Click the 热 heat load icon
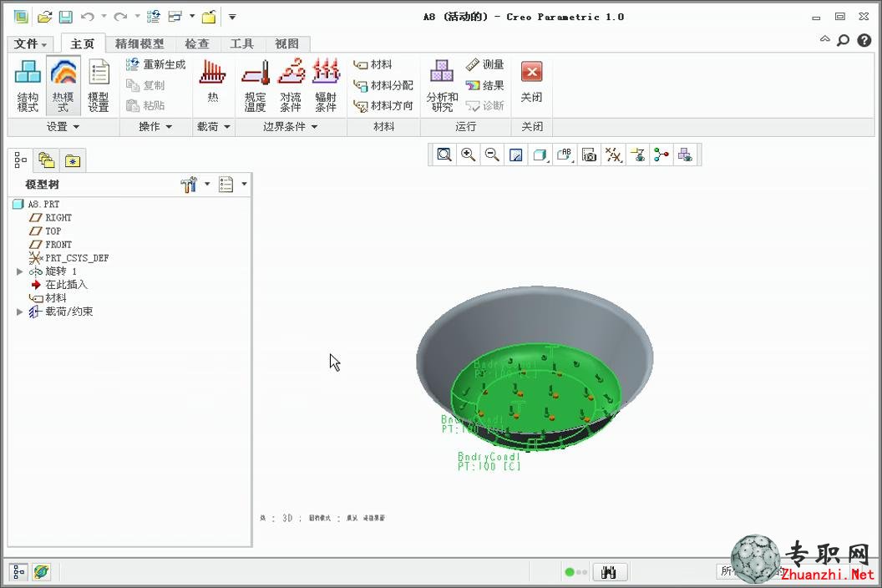This screenshot has width=882, height=588. (213, 82)
